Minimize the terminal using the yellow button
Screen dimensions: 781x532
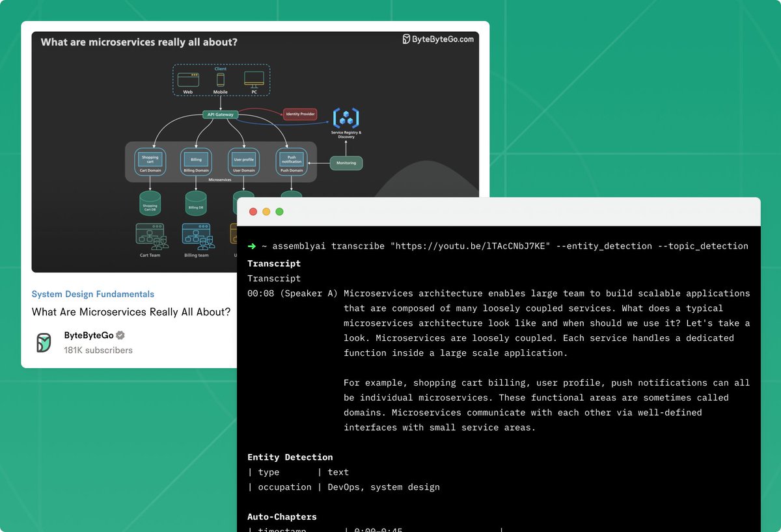[x=266, y=212]
